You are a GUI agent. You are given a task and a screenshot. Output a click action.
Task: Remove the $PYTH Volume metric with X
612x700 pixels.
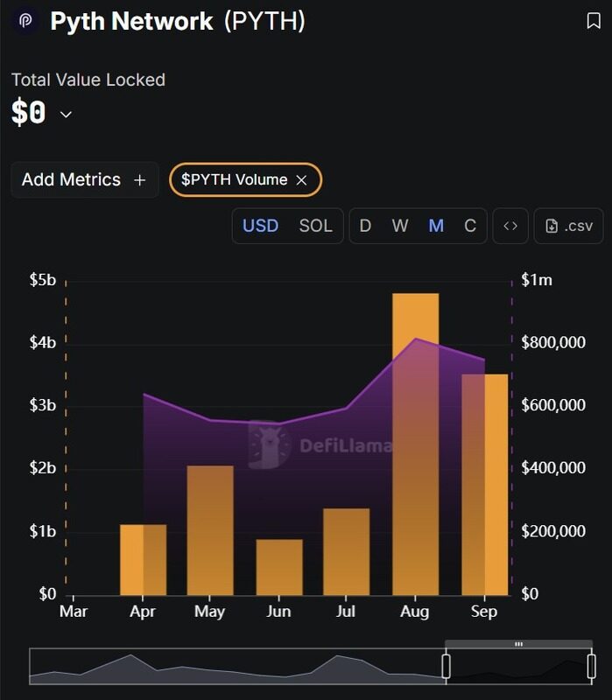click(x=301, y=179)
